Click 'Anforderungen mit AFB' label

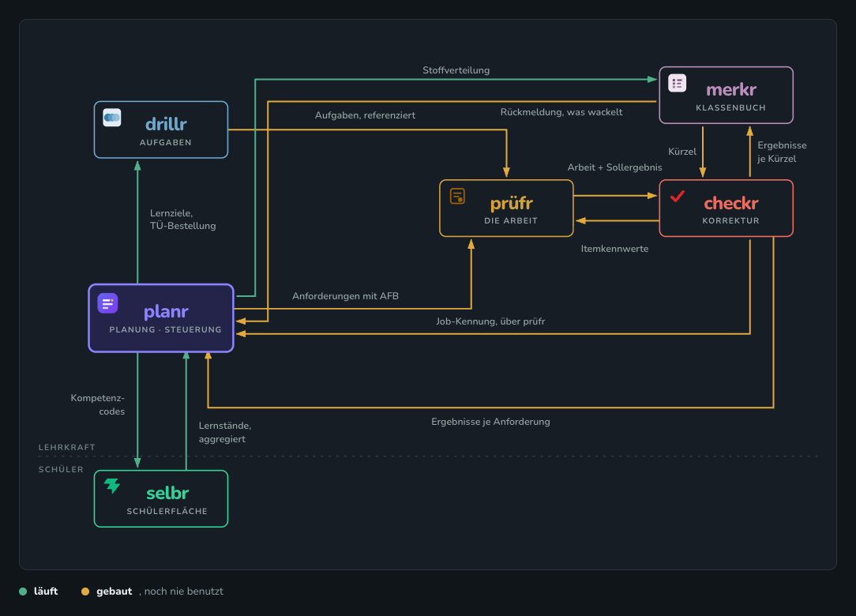tap(345, 296)
